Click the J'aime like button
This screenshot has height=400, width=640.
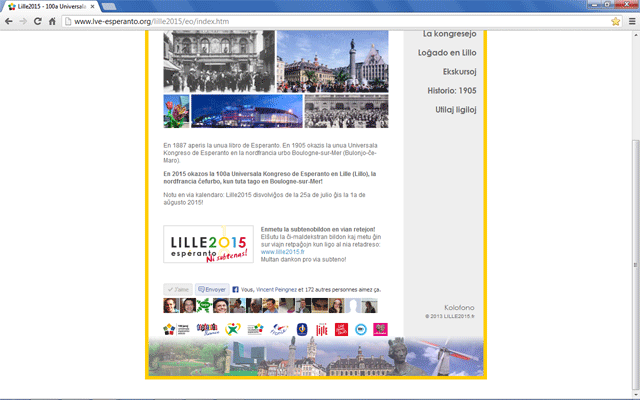178,289
